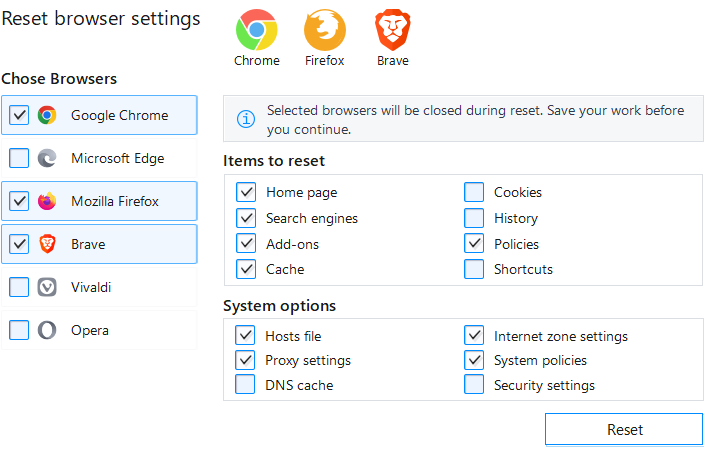704x449 pixels.
Task: Click the Opera browser icon
Action: click(x=47, y=330)
